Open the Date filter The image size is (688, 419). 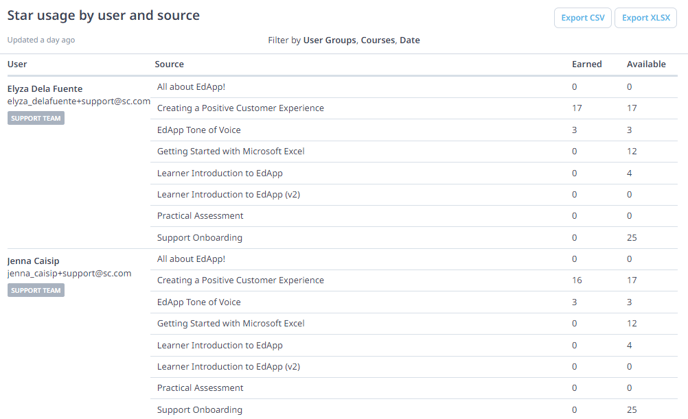click(409, 40)
